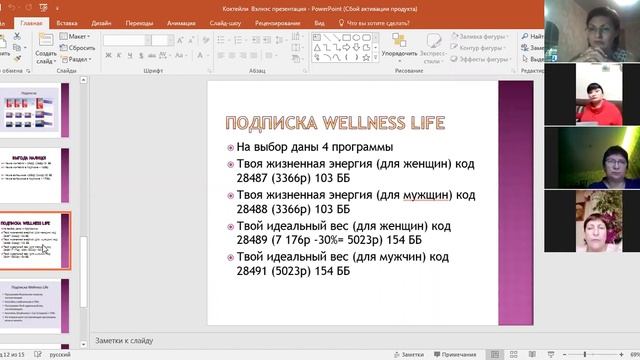
Task: Decrease list indent level
Action: [x=256, y=40]
